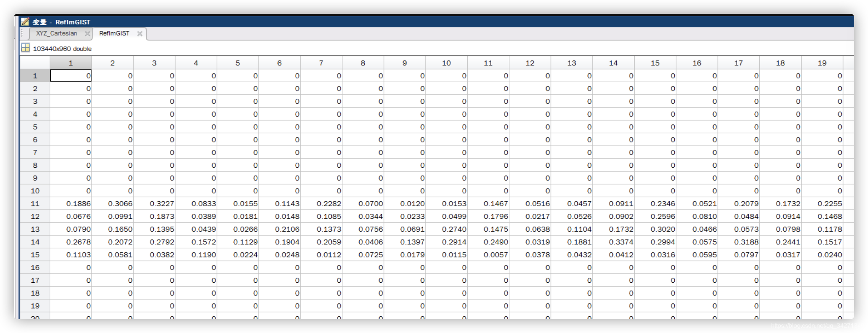The height and width of the screenshot is (333, 868).
Task: Select row header 14
Action: (35, 242)
